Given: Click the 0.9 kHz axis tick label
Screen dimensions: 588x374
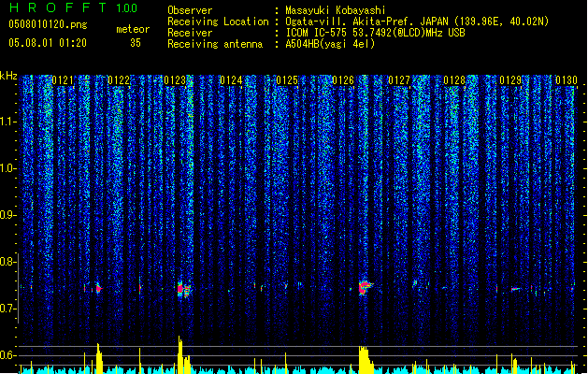Looking at the screenshot, I should tap(8, 215).
